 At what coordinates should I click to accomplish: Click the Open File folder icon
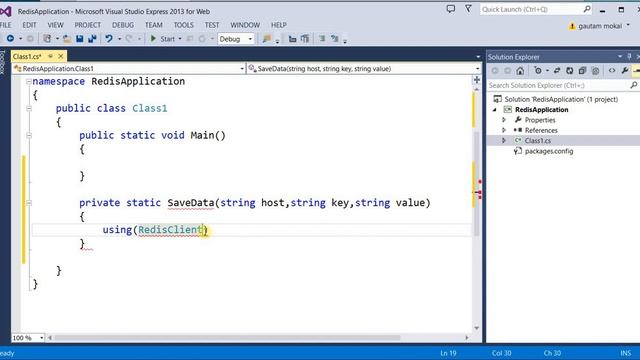click(x=67, y=39)
